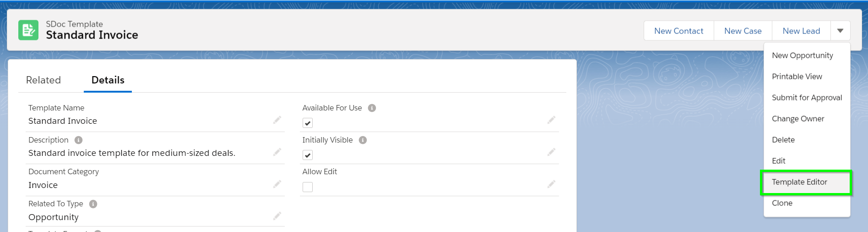Choose Clone in the dropdown menu
This screenshot has width=868, height=232.
(x=782, y=203)
